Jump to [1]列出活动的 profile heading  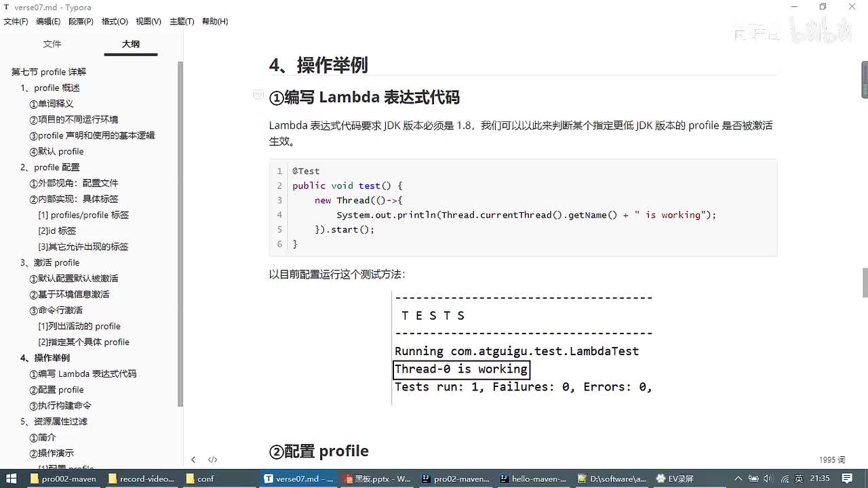coord(79,327)
